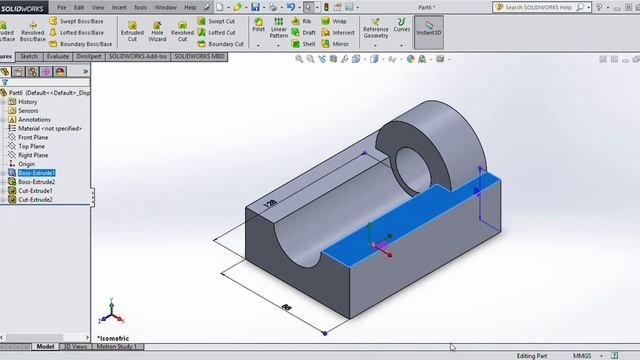Click the Linear Pattern tool
This screenshot has width=640, height=360.
(279, 28)
